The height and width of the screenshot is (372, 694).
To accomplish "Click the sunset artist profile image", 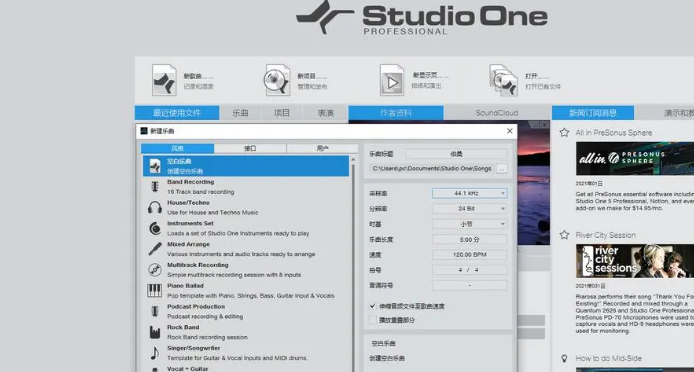I will 533,182.
